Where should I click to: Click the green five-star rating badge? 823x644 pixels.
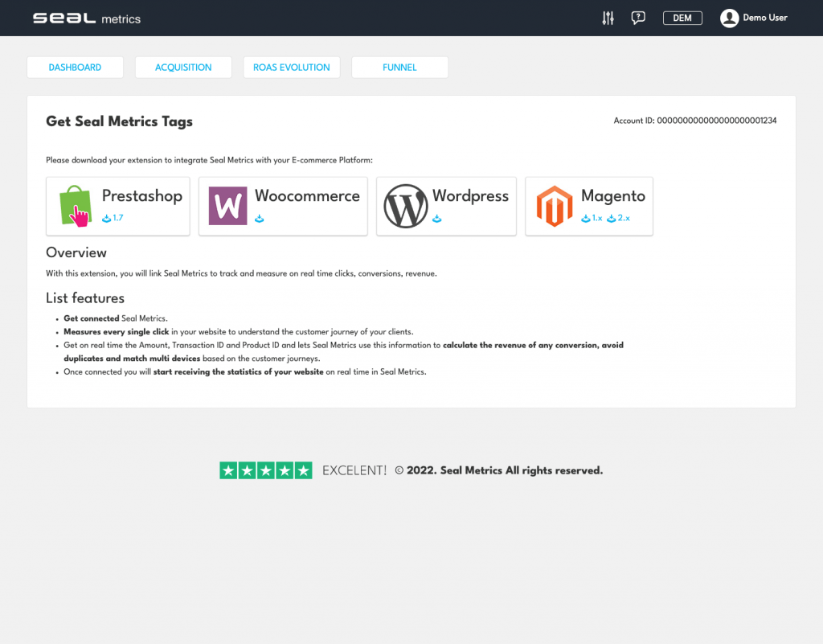click(265, 471)
